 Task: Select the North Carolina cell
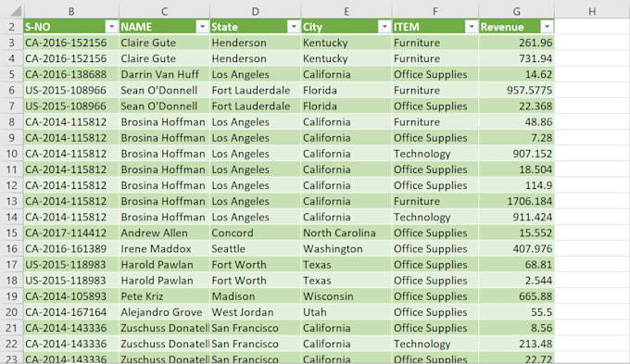346,232
